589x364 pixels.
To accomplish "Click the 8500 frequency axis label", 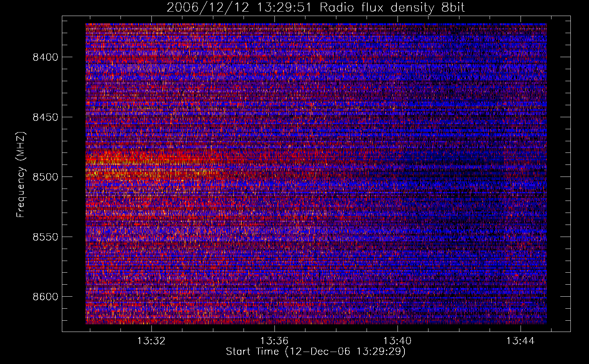I will coord(46,177).
